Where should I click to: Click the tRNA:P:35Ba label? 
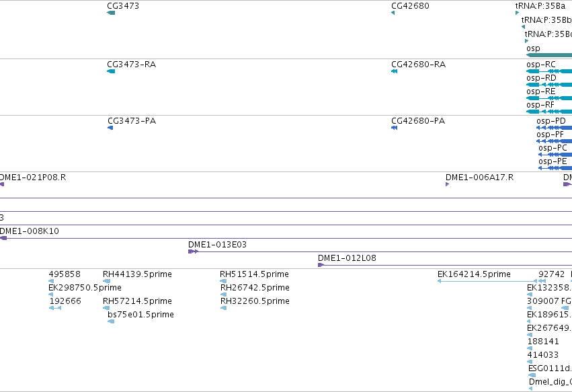coord(540,6)
